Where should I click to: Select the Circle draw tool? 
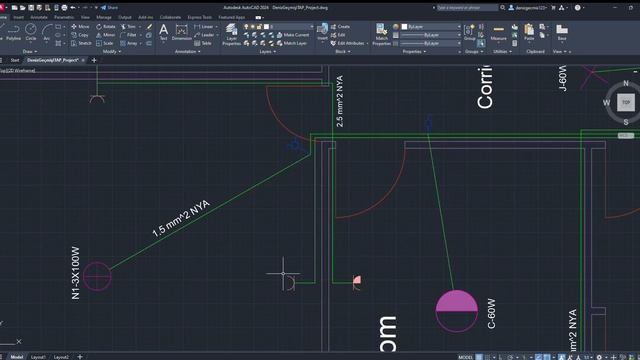click(31, 32)
